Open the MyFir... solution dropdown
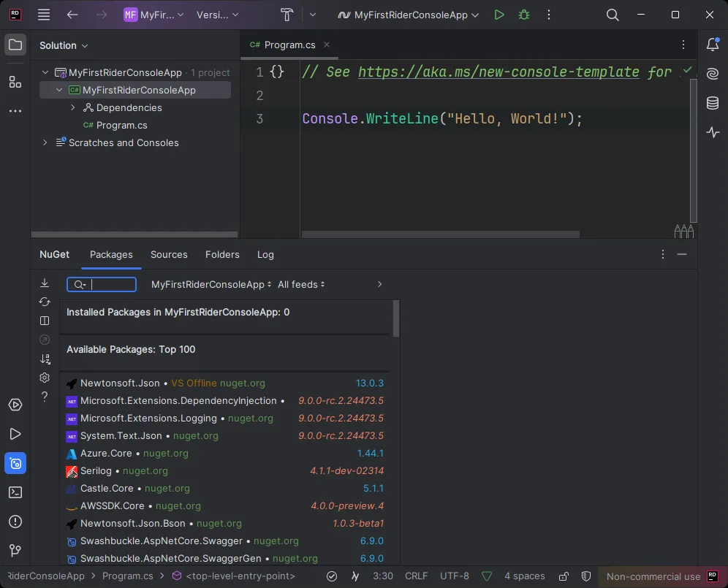 coord(153,15)
